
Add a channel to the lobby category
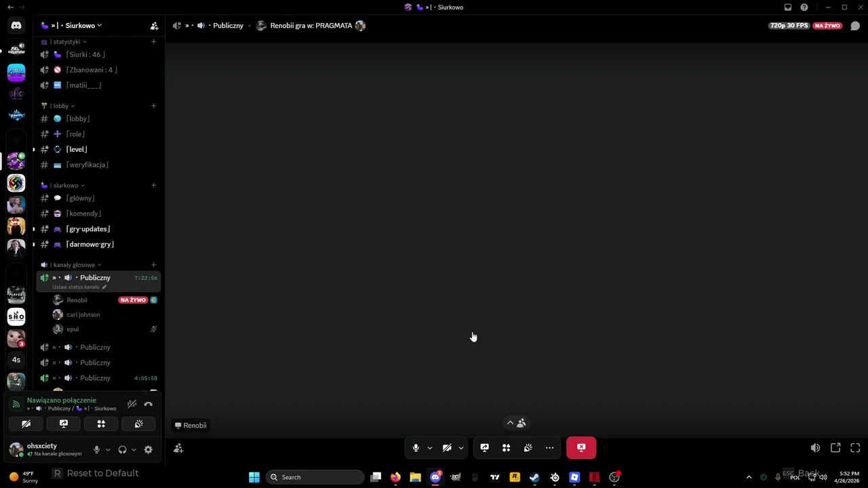coord(153,106)
